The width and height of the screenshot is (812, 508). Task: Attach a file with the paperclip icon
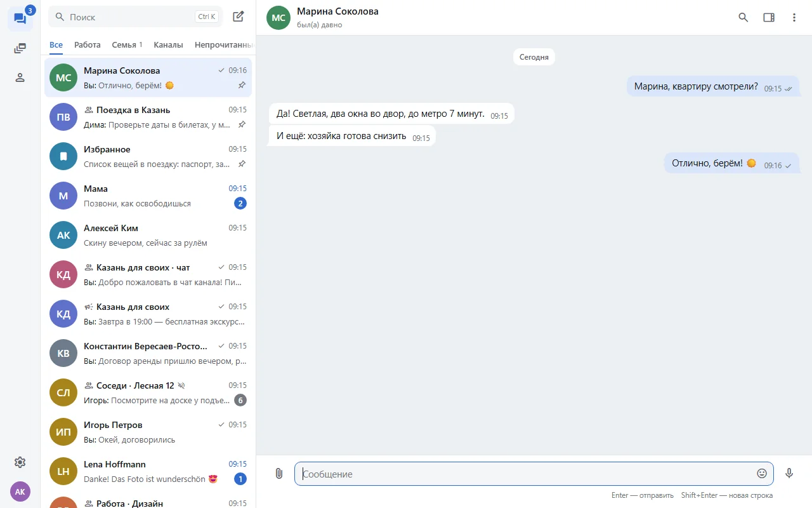point(278,473)
